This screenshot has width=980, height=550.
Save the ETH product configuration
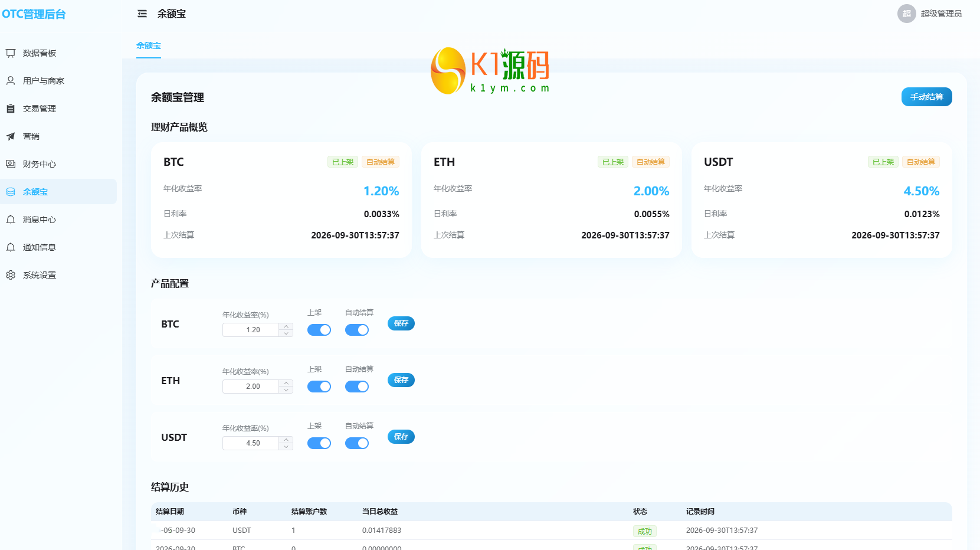coord(401,380)
